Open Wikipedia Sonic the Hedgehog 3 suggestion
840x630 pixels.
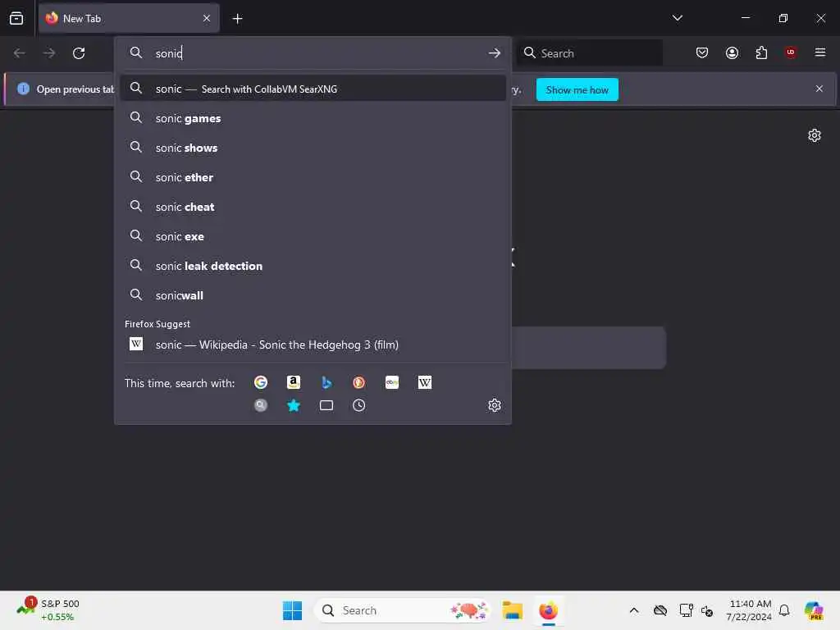coord(313,345)
